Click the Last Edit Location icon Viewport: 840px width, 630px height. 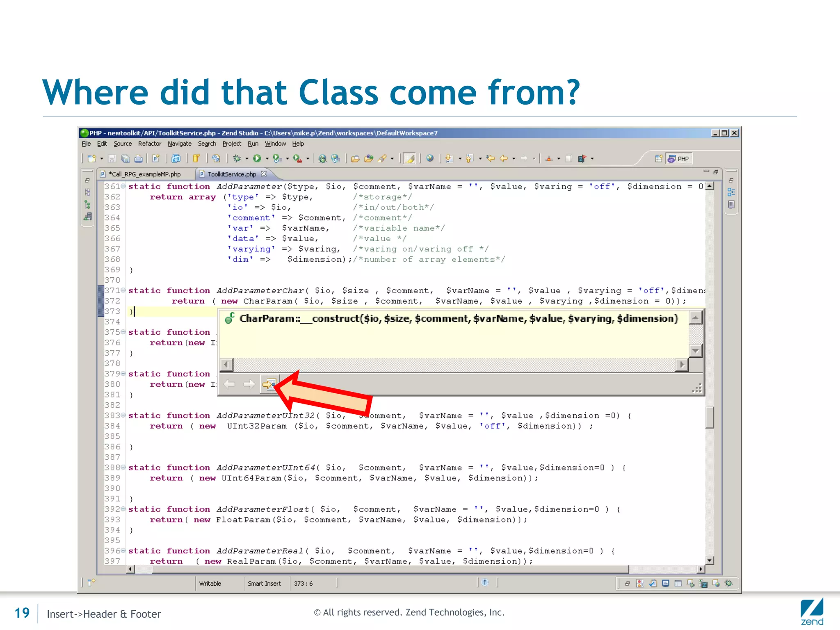(x=491, y=159)
